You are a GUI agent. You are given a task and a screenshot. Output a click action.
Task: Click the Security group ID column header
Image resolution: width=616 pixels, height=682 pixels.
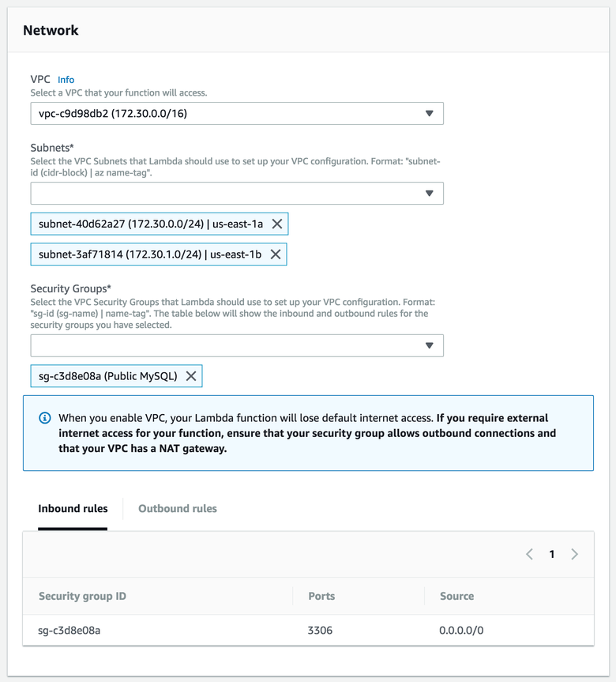point(83,596)
